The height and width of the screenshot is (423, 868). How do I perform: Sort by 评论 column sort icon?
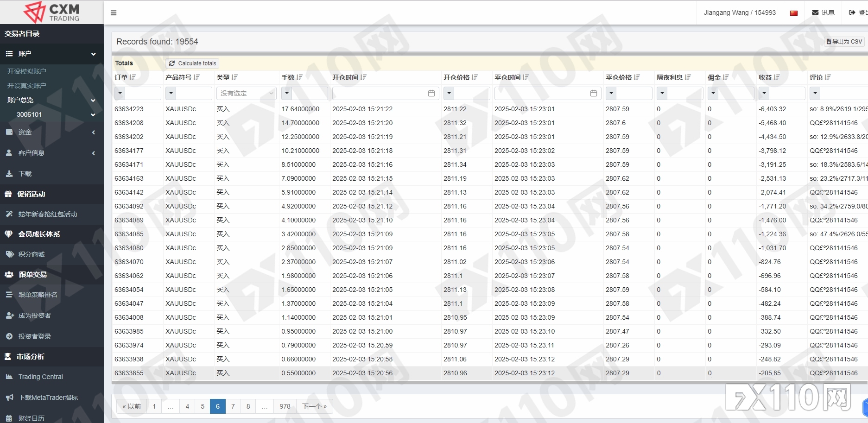pyautogui.click(x=828, y=77)
